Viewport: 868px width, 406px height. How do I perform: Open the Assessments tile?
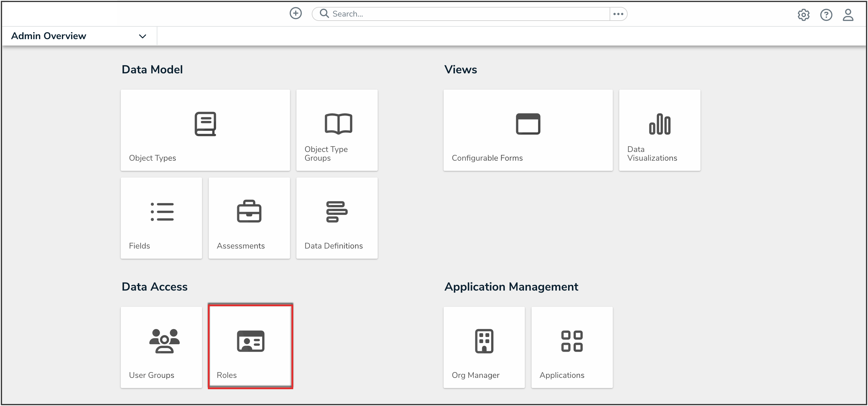[x=249, y=218]
